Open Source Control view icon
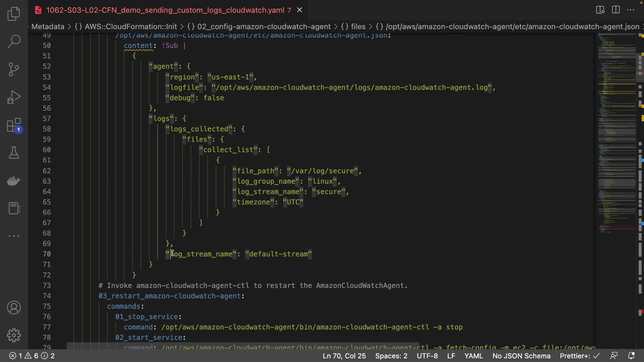644x362 pixels. point(14,69)
